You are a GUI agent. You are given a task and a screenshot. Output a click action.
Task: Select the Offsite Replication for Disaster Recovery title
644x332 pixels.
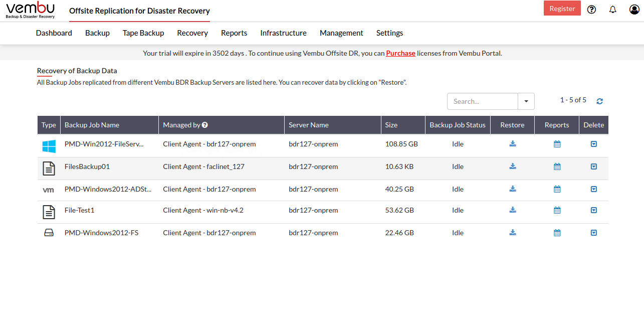tap(139, 11)
